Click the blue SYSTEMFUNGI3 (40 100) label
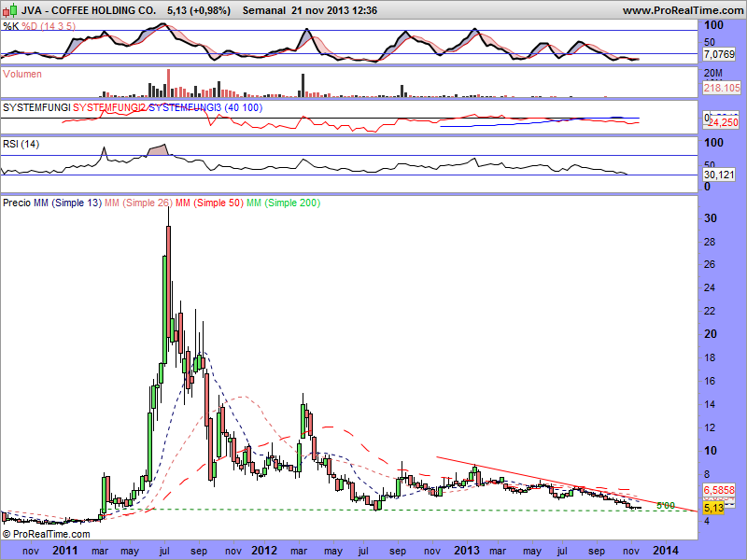 [205, 107]
